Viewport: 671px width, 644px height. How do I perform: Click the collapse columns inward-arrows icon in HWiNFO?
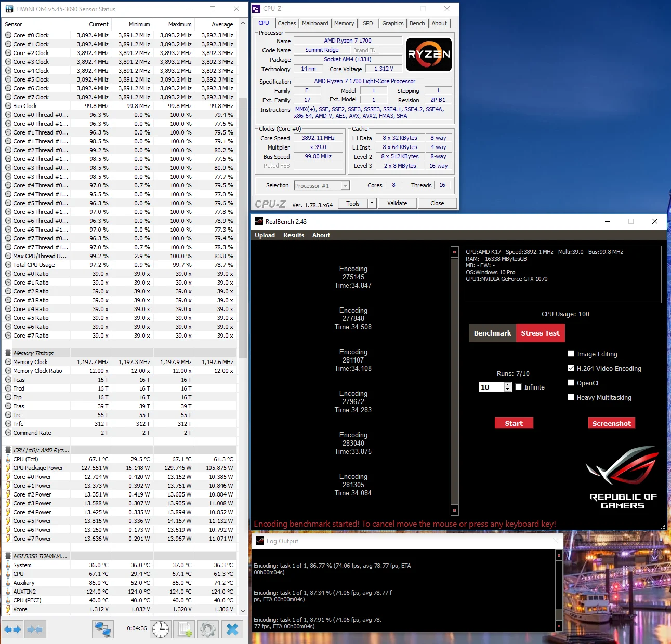[35, 629]
